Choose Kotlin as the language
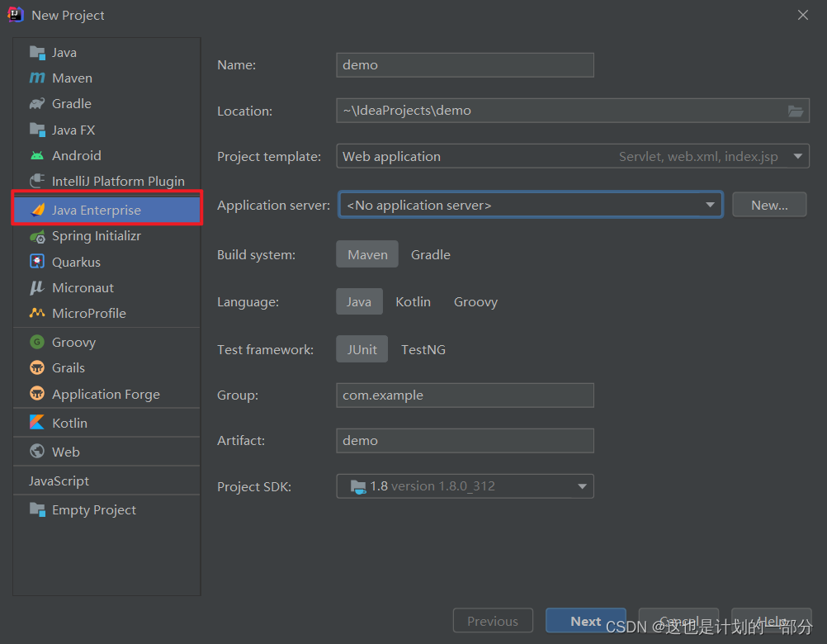 413,301
